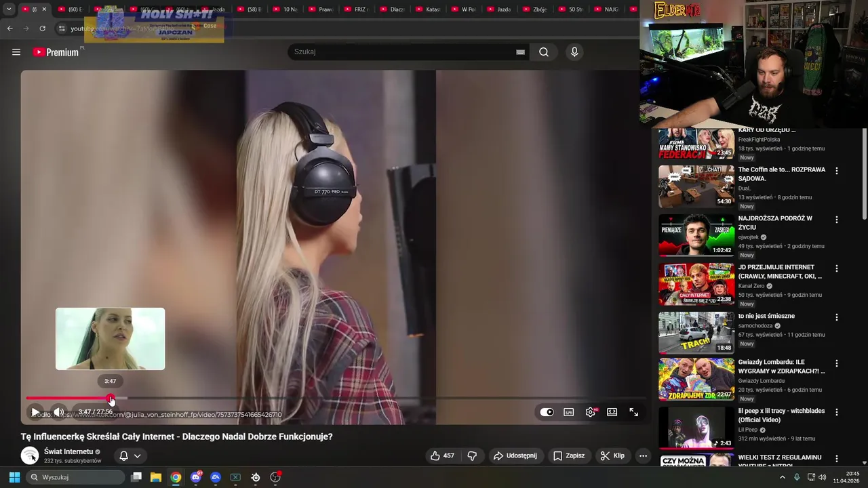Click the video preview thumbnail at 3:47
868x488 pixels.
pyautogui.click(x=110, y=339)
